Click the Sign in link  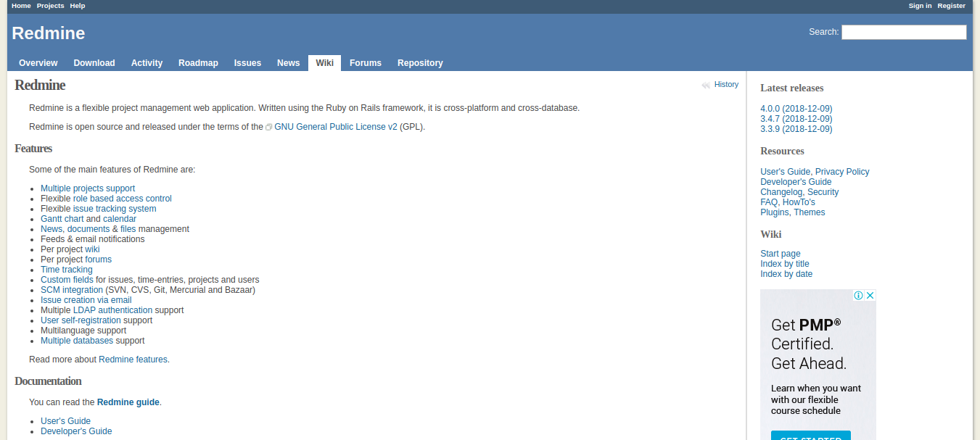920,6
